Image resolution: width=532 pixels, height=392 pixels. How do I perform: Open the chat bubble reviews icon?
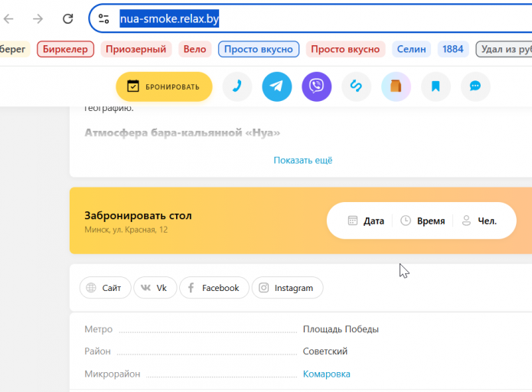pyautogui.click(x=475, y=87)
